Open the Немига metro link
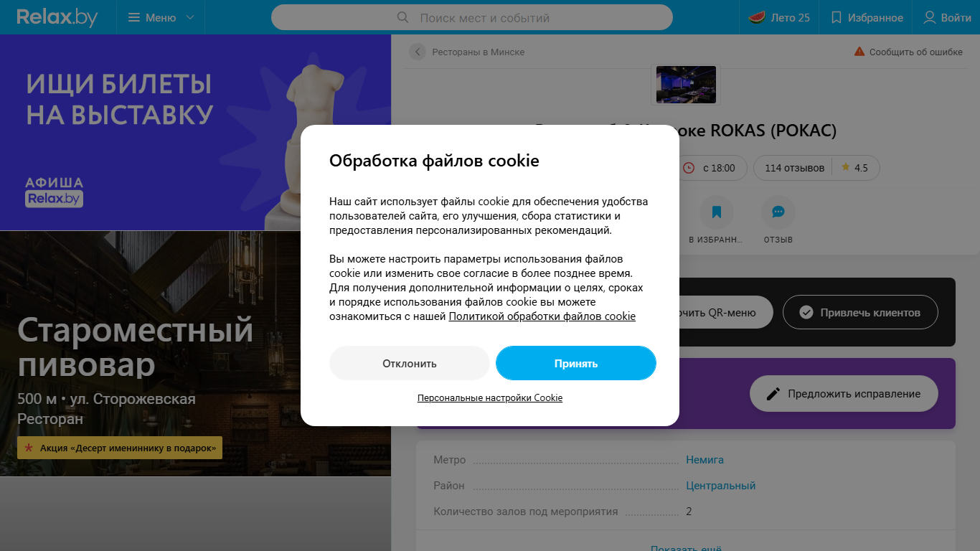The width and height of the screenshot is (980, 551). [705, 460]
